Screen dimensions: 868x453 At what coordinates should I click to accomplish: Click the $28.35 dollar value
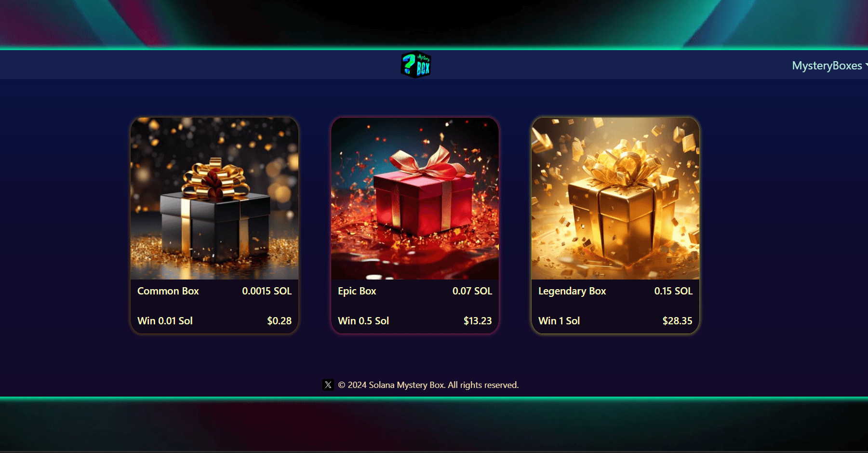click(677, 321)
